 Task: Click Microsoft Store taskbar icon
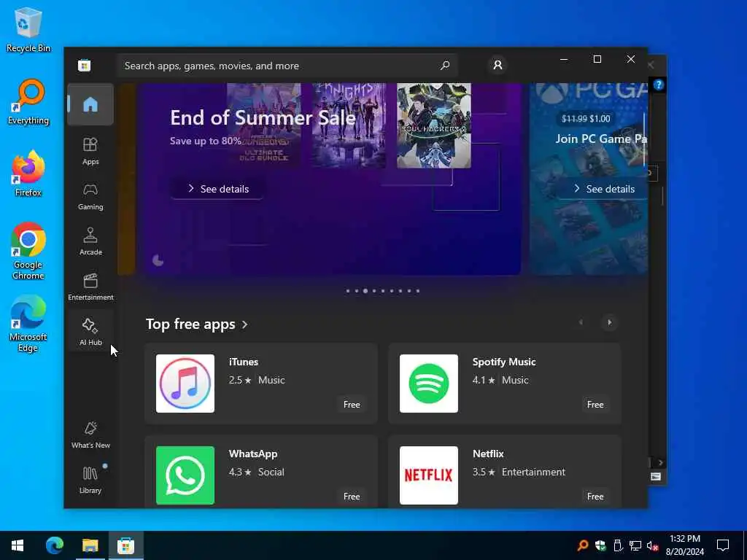point(125,545)
